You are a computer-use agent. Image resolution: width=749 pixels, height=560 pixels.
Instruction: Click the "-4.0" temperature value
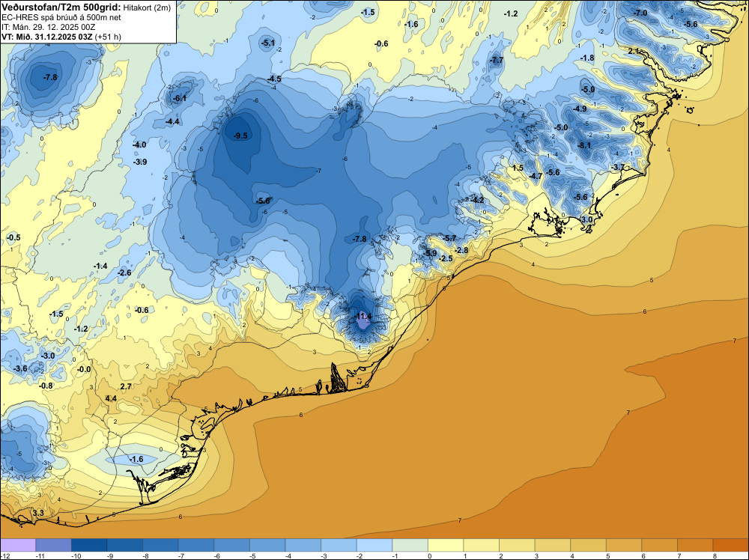tap(139, 144)
